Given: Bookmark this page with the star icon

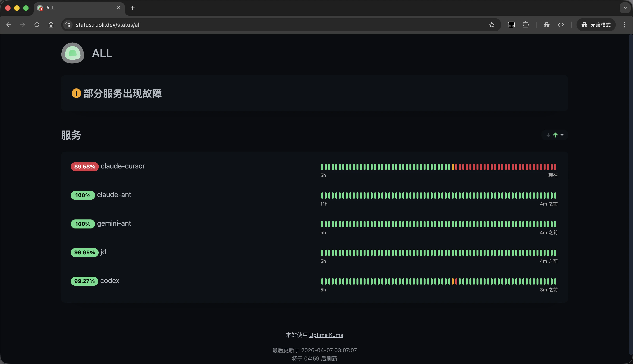Looking at the screenshot, I should [492, 25].
